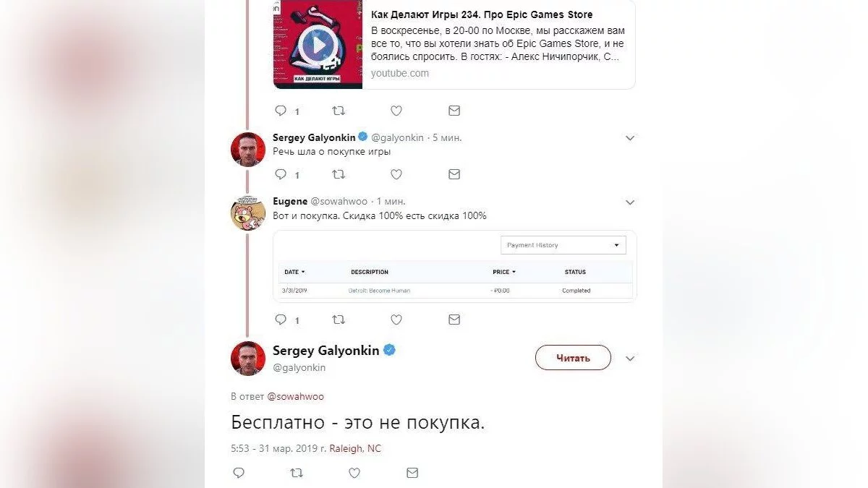Retweet Eugene's payment history tweet
Viewport: 868px width, 488px height.
(x=338, y=319)
